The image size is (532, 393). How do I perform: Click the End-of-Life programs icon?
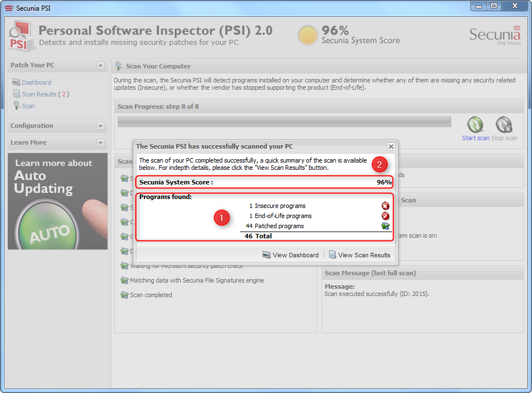385,216
